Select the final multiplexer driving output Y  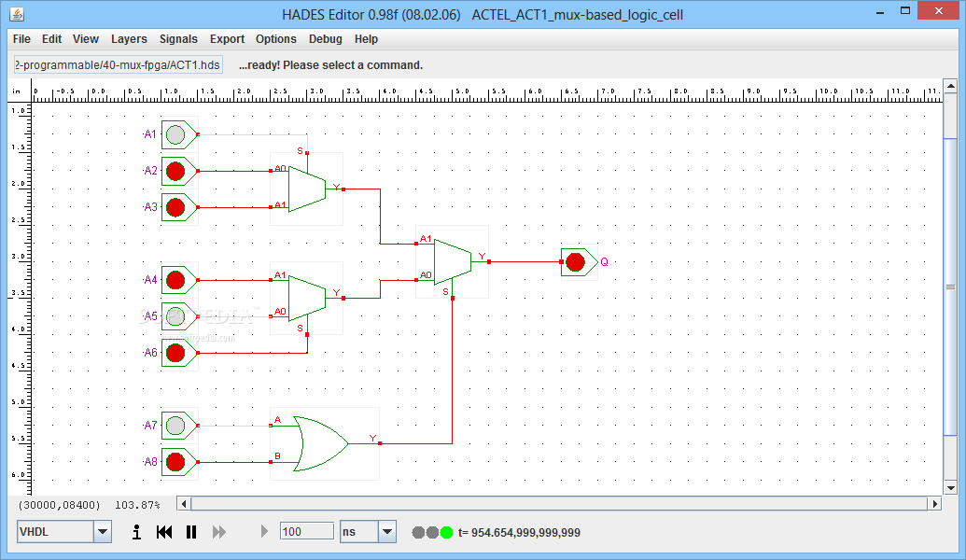point(451,259)
